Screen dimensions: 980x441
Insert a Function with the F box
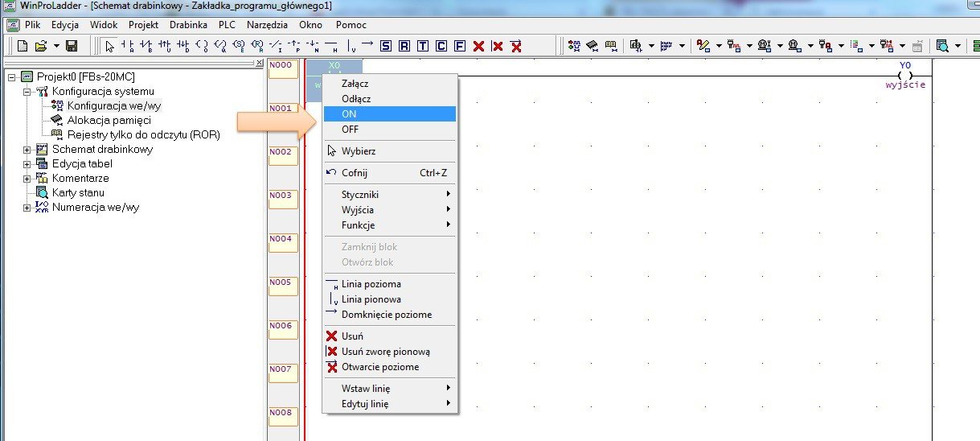pos(460,46)
